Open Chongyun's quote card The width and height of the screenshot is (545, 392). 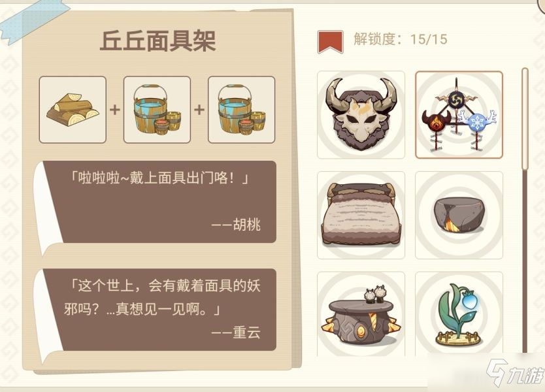tap(159, 310)
